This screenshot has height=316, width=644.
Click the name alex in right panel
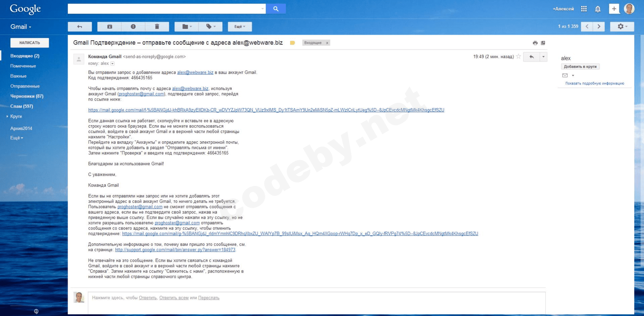pyautogui.click(x=566, y=58)
